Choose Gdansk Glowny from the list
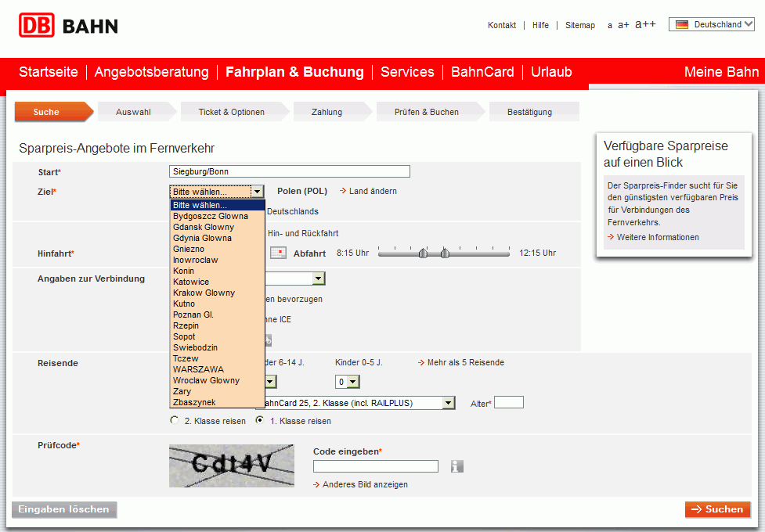This screenshot has height=532, width=765. 217,227
